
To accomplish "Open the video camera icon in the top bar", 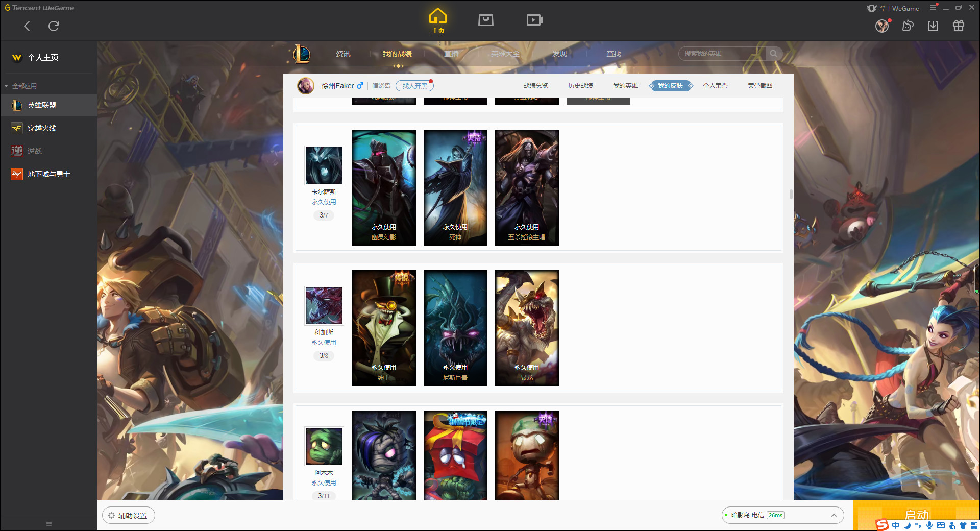I will pos(534,20).
